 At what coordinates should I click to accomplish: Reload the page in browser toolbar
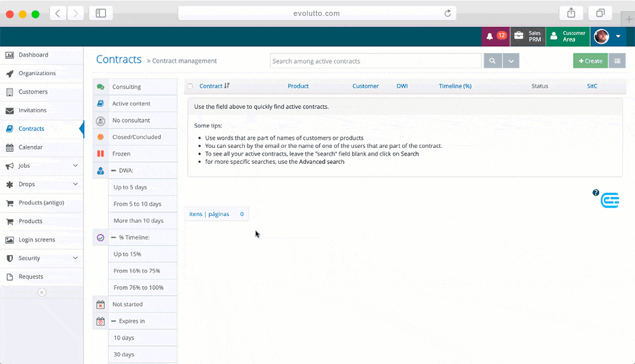[x=448, y=13]
